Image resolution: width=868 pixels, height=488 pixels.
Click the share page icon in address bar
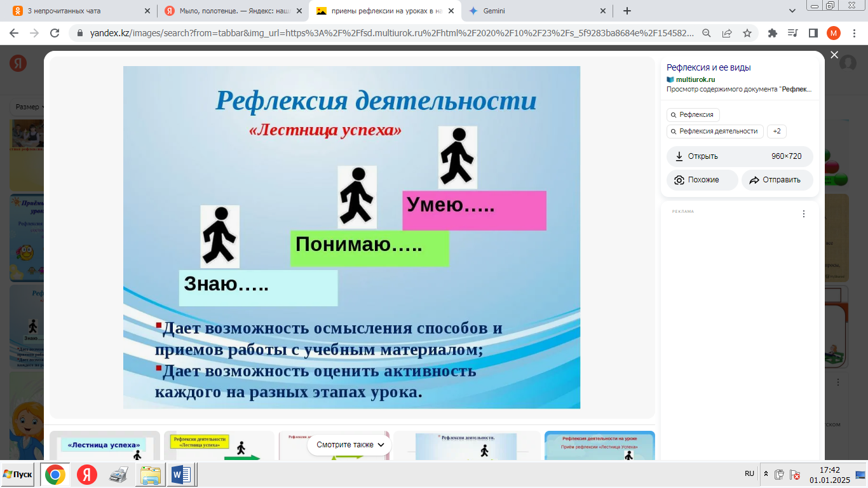click(727, 33)
